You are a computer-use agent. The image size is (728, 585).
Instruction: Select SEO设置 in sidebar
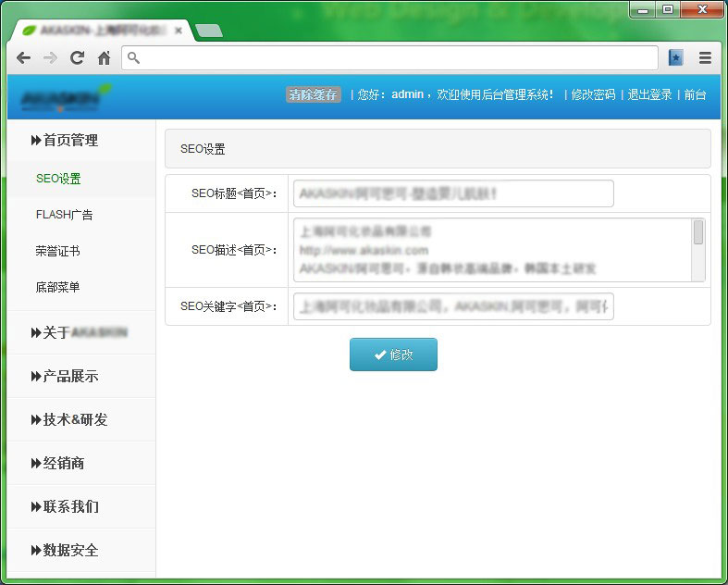click(58, 179)
